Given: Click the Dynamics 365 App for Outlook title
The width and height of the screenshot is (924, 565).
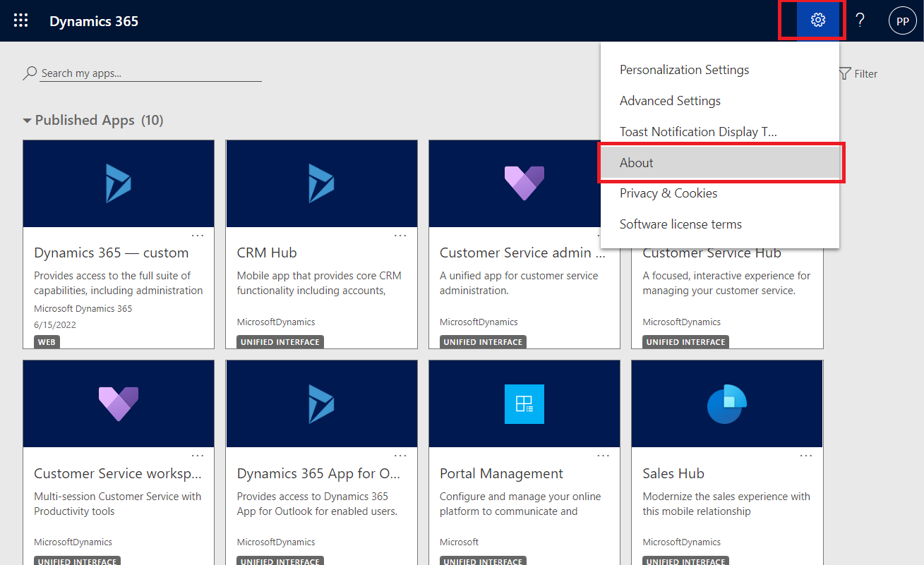Looking at the screenshot, I should pyautogui.click(x=319, y=473).
